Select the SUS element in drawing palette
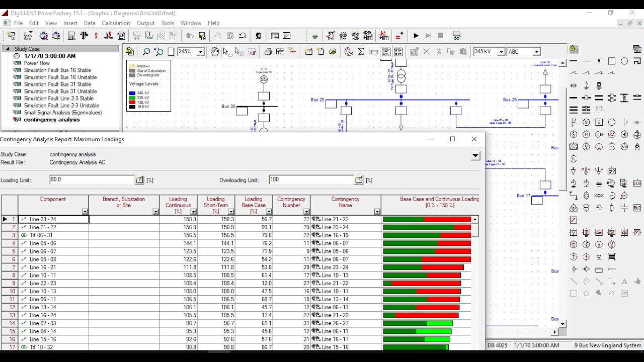 pyautogui.click(x=637, y=184)
